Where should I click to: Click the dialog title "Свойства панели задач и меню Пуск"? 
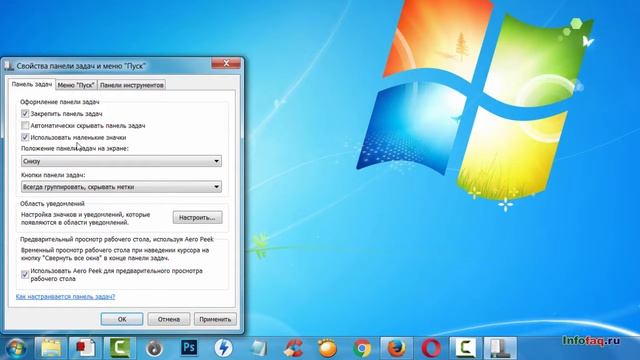tap(81, 66)
